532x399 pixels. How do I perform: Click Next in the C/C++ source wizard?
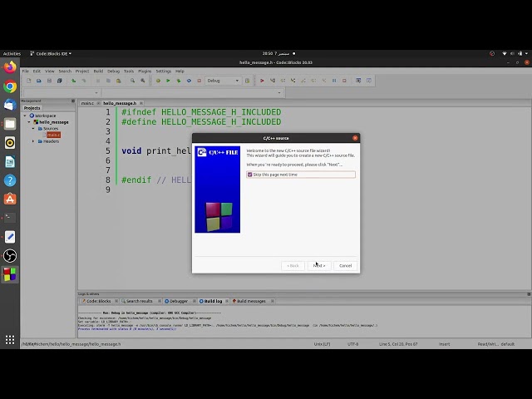[x=319, y=266]
